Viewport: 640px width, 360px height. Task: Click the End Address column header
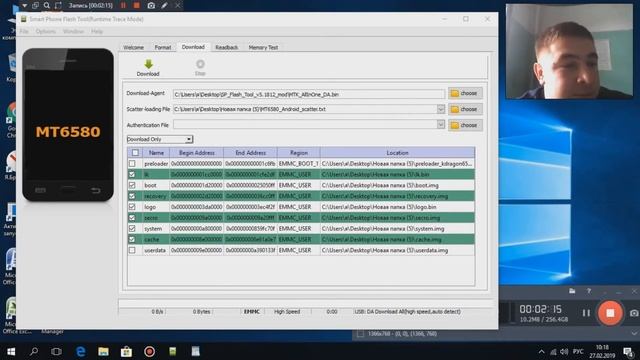[x=250, y=153]
